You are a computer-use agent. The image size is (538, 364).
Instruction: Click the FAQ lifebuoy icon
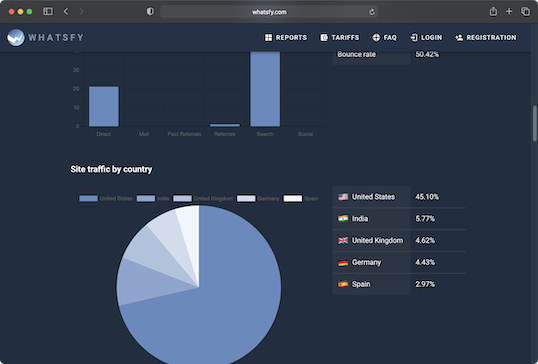pyautogui.click(x=376, y=37)
